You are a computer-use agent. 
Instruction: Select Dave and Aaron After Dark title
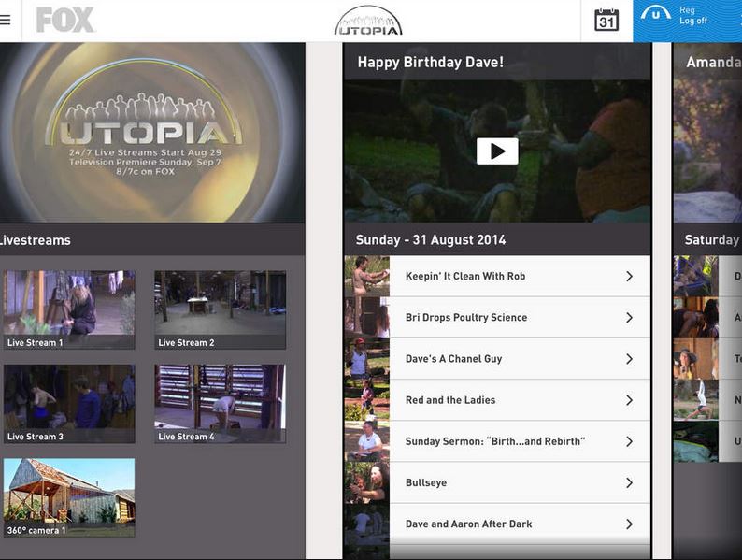coord(468,524)
